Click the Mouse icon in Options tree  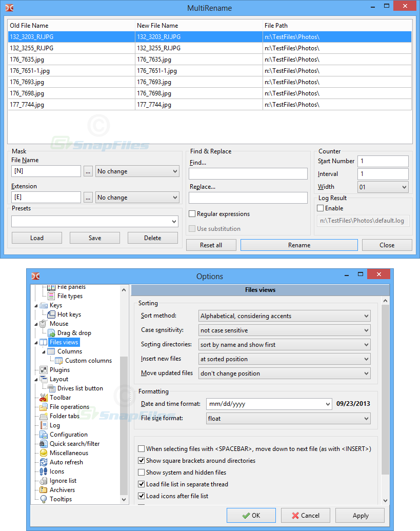click(43, 324)
